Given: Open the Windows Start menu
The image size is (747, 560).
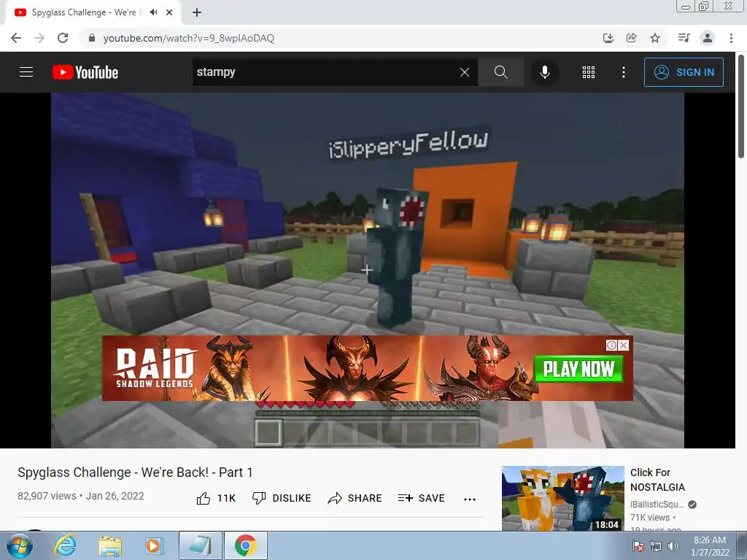Looking at the screenshot, I should [x=19, y=545].
